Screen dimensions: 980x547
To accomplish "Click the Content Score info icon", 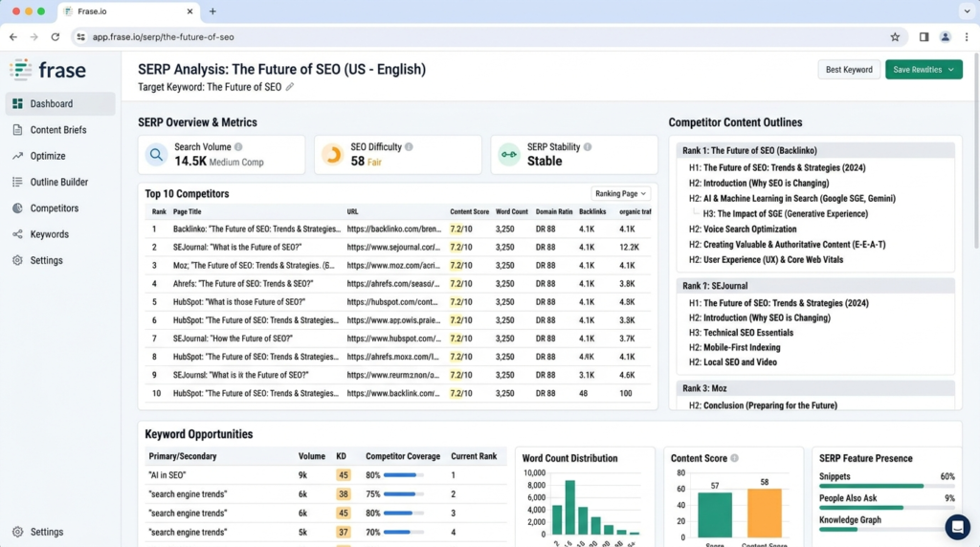I will [734, 458].
